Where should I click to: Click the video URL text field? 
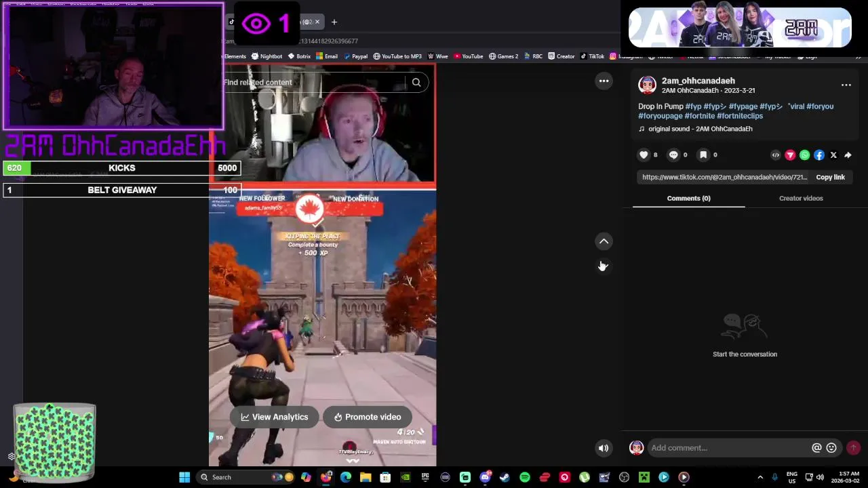click(724, 178)
